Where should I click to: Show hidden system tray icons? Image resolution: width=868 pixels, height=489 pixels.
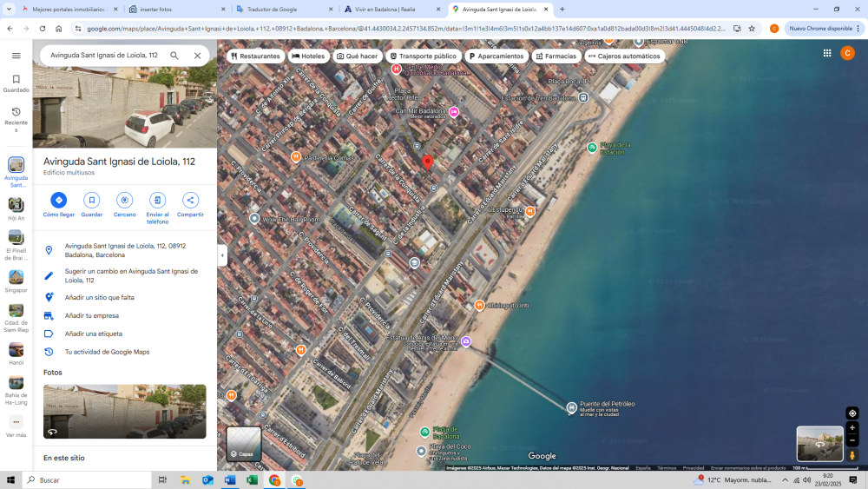click(x=785, y=480)
